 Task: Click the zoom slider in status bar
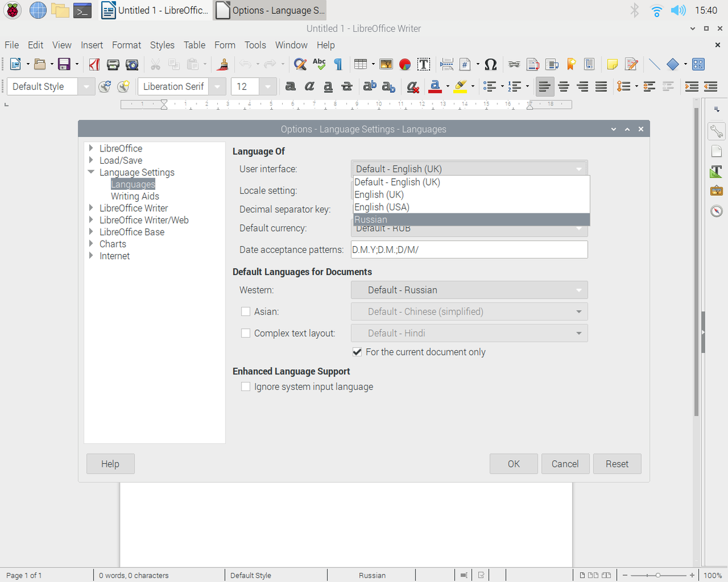pyautogui.click(x=658, y=575)
